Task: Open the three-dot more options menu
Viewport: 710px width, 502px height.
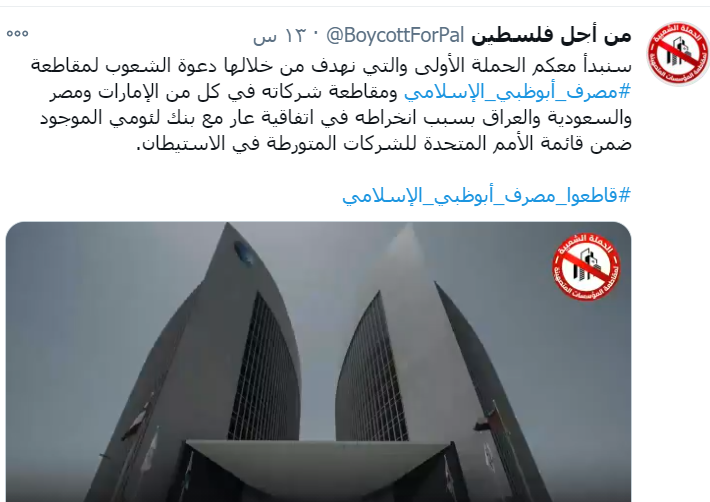Action: coord(17,33)
